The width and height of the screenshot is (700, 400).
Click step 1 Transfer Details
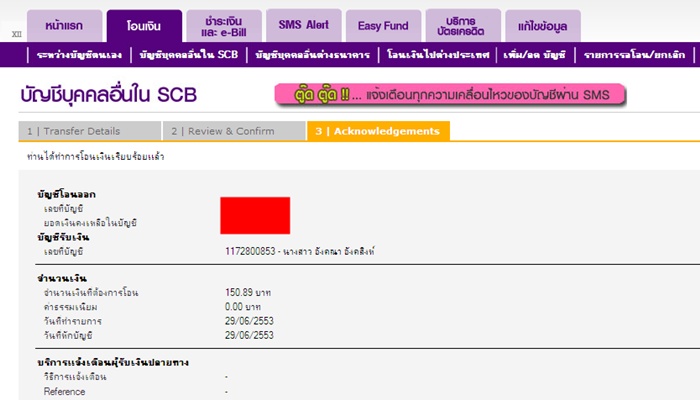pos(90,131)
